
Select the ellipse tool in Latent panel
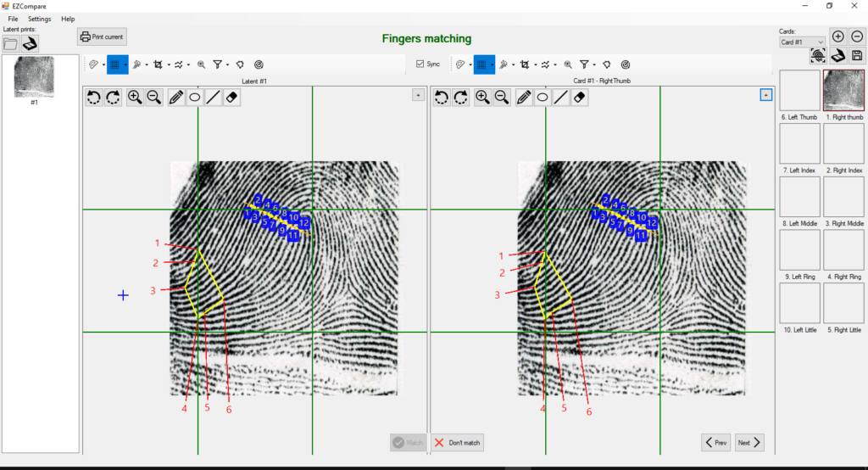click(194, 98)
